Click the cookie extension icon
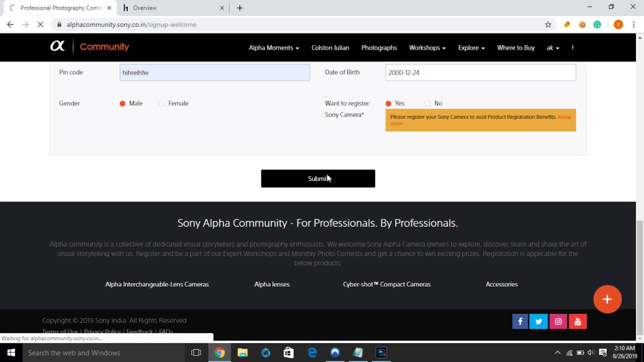This screenshot has width=644, height=362. tap(582, 24)
